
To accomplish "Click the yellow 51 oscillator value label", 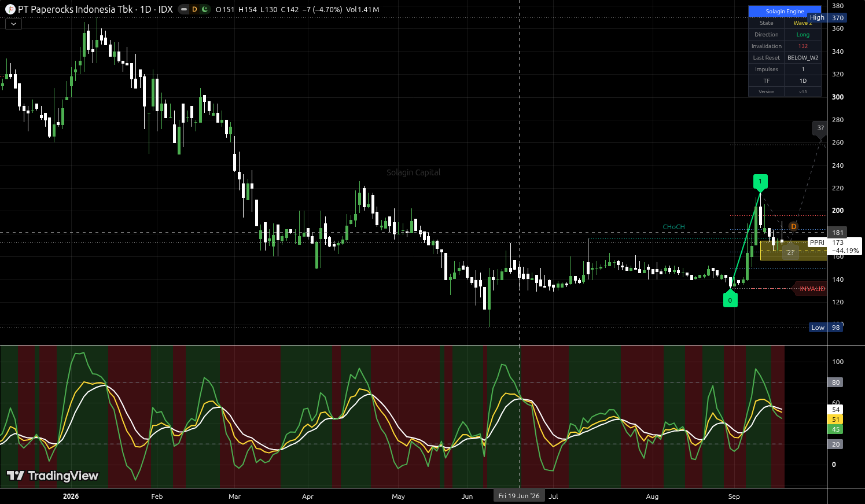I will coord(835,420).
